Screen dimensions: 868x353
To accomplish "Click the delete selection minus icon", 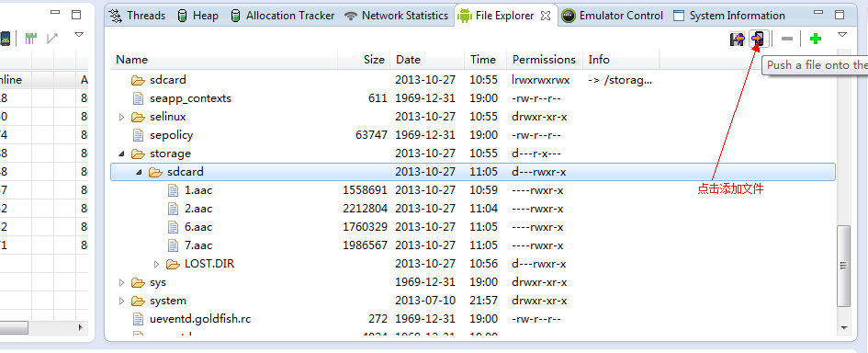I will tap(786, 39).
